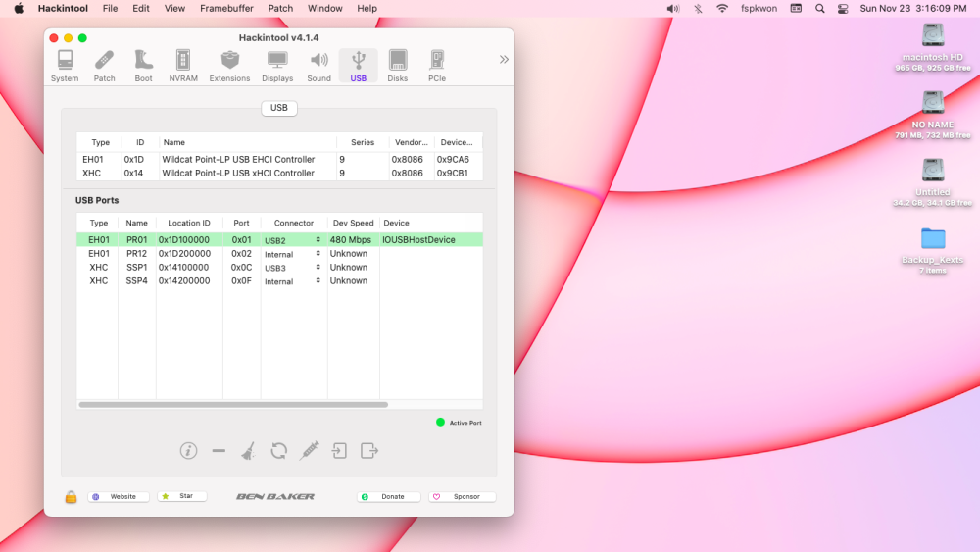The image size is (980, 552).
Task: Select the macintosh HD desktop drive
Action: 933,47
